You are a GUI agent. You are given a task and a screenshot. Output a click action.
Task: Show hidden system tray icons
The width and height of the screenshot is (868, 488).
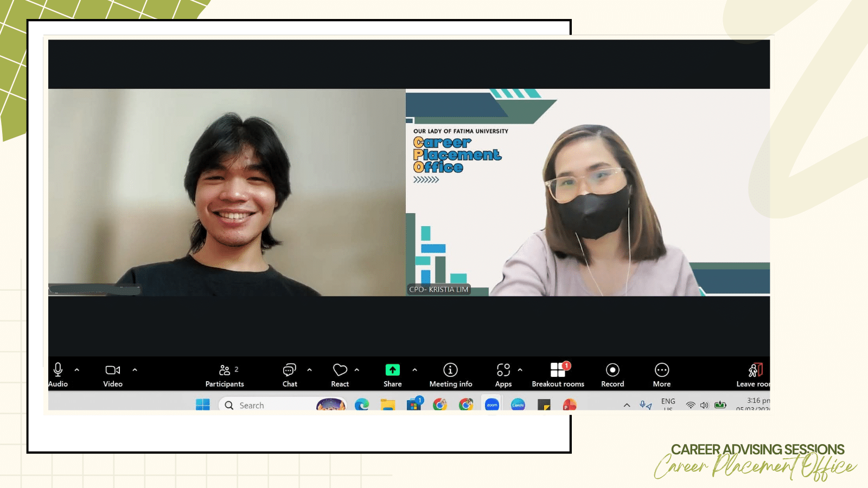(x=627, y=405)
